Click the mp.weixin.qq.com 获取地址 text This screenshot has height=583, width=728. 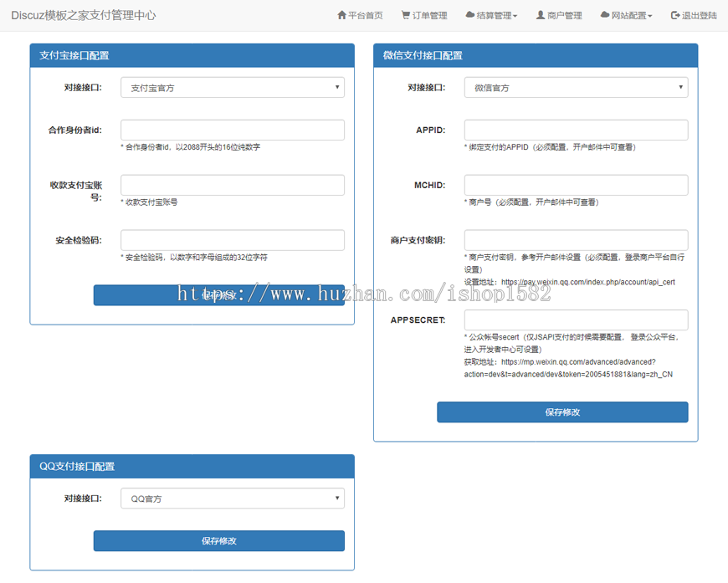click(568, 368)
